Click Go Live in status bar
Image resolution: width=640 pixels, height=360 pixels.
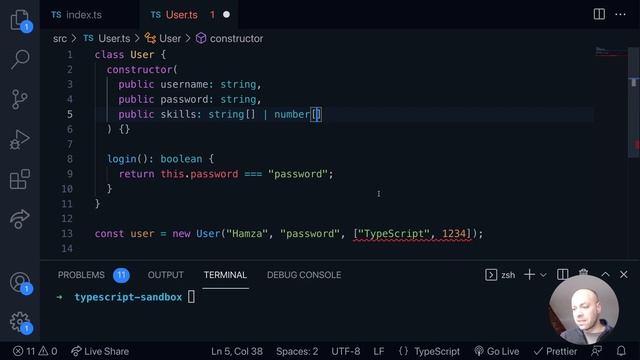(497, 351)
